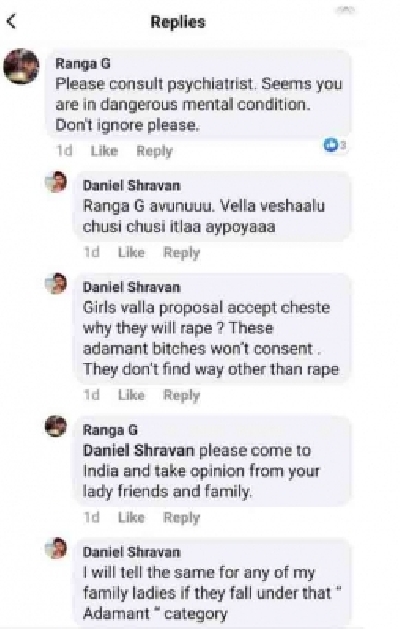This screenshot has width=400, height=629.
Task: Reply to Ranga G's 'come to India' comment
Action: coord(181,517)
